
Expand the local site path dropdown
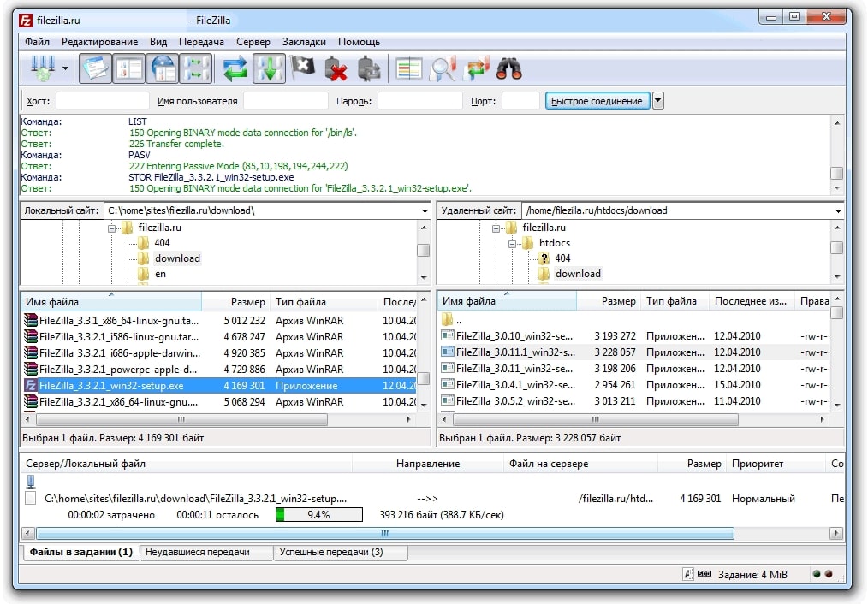point(425,210)
